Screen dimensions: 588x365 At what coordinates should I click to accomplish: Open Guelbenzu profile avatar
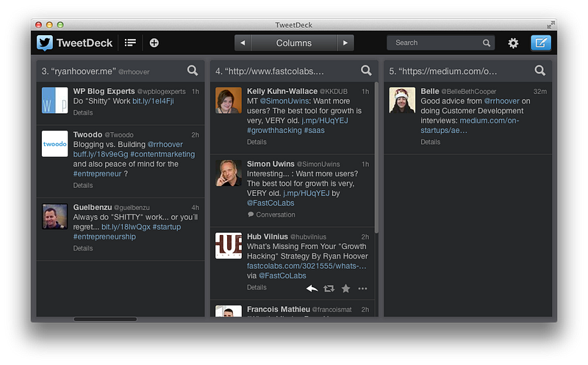[x=54, y=217]
